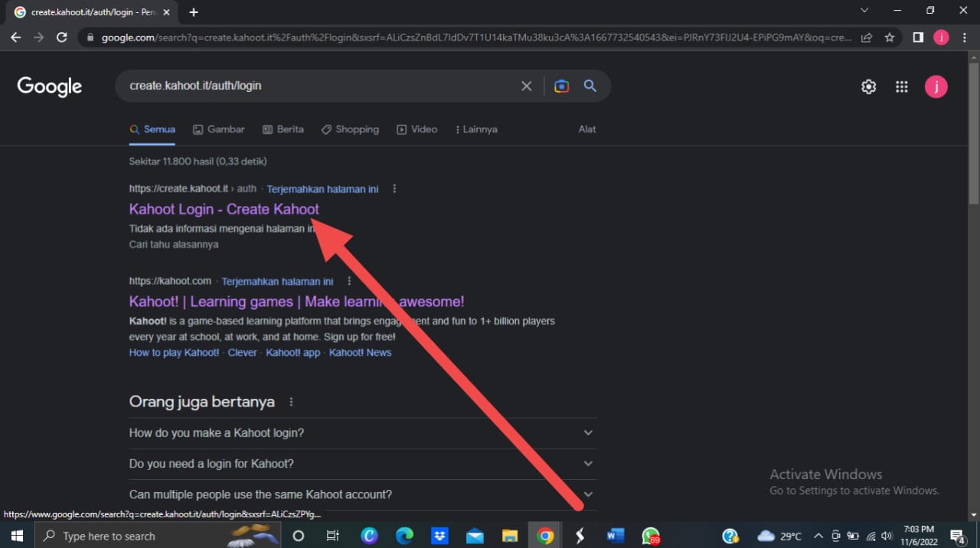Open options for the create.kahoot.it result

tap(394, 189)
